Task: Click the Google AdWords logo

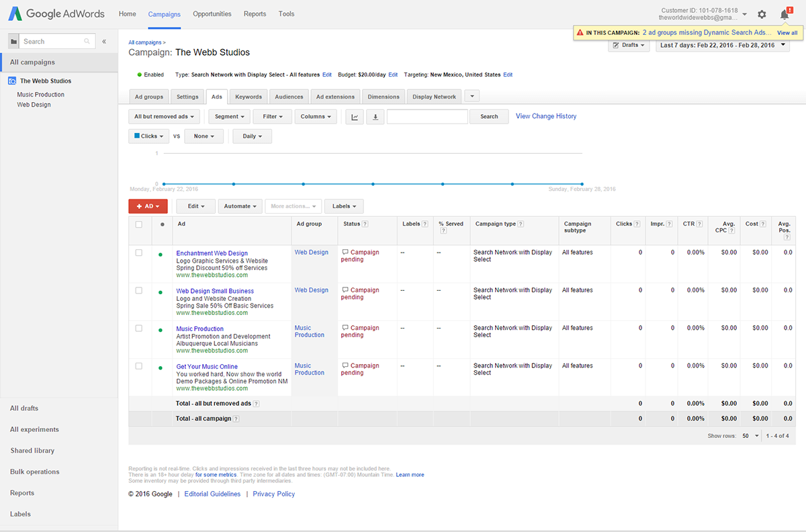Action: pyautogui.click(x=58, y=14)
